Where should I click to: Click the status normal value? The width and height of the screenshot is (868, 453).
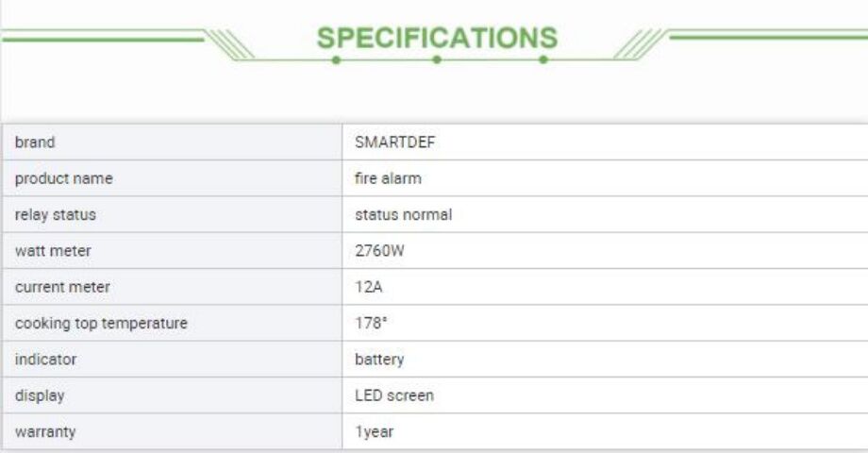(x=404, y=214)
